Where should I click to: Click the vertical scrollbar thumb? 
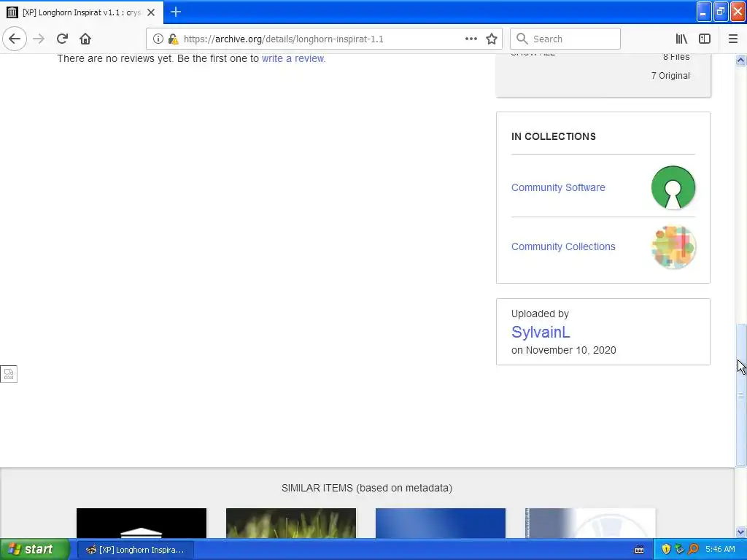coord(740,395)
